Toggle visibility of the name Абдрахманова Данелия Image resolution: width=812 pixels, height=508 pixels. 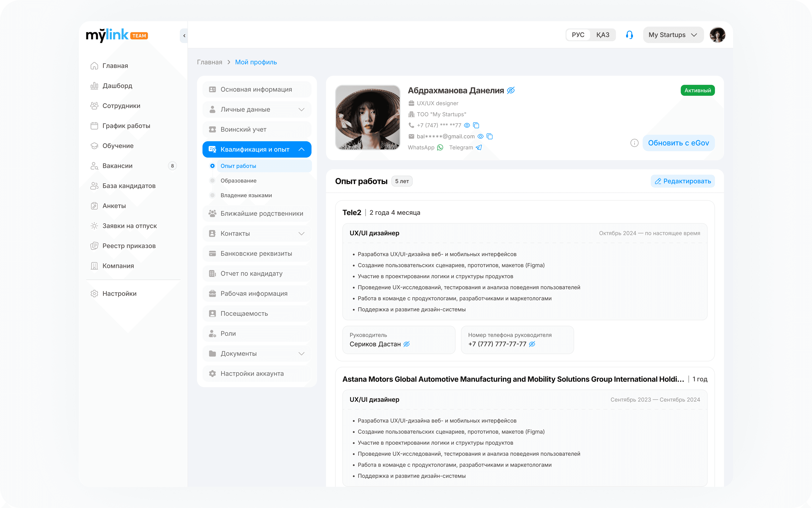tap(511, 90)
